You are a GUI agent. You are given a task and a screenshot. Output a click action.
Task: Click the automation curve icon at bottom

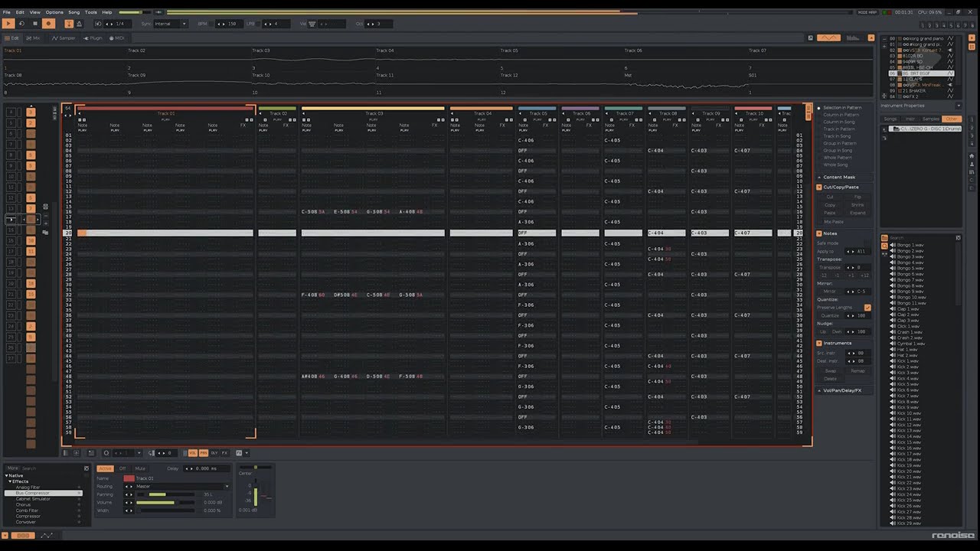coord(47,536)
